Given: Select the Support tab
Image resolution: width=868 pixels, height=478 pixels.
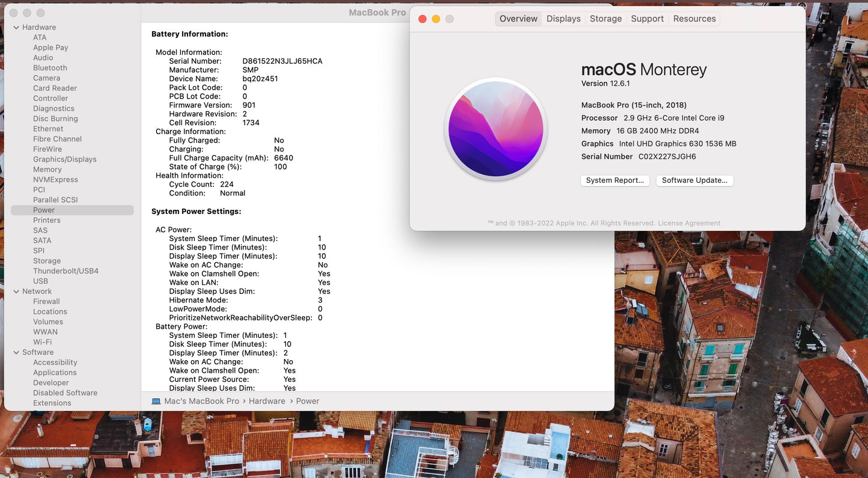Looking at the screenshot, I should tap(647, 19).
